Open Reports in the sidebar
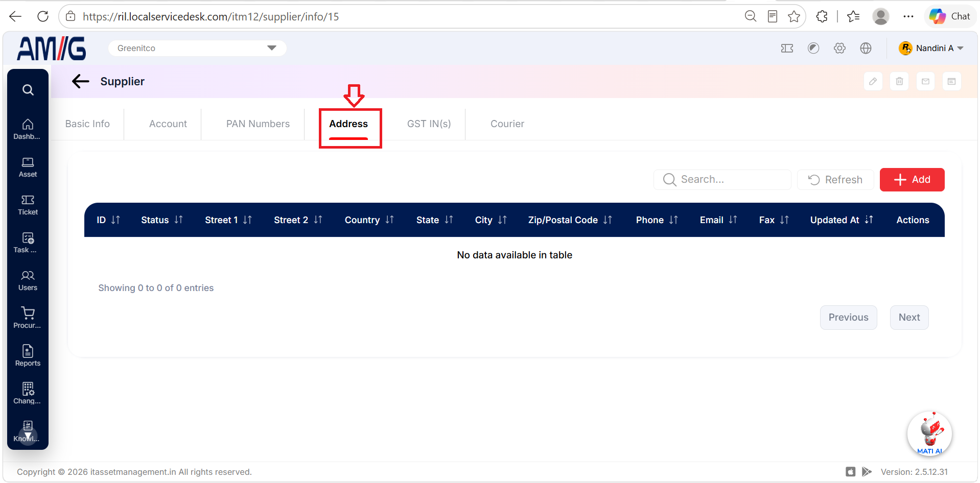 point(28,356)
